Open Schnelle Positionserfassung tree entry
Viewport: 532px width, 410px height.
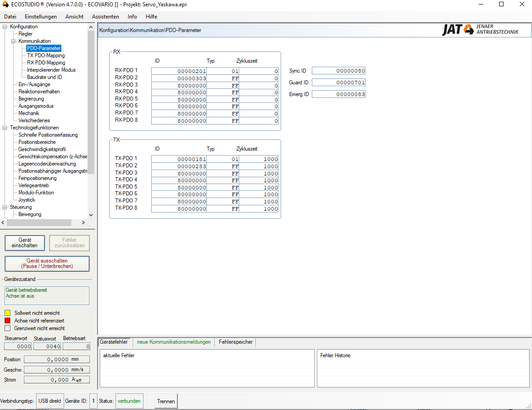click(48, 135)
